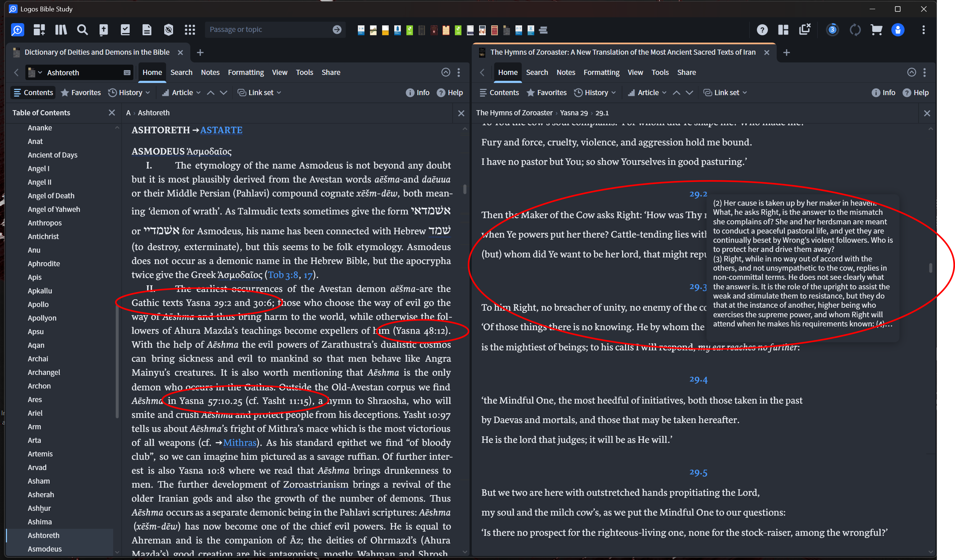
Task: Open the Documents page icon in toolbar
Action: [147, 30]
